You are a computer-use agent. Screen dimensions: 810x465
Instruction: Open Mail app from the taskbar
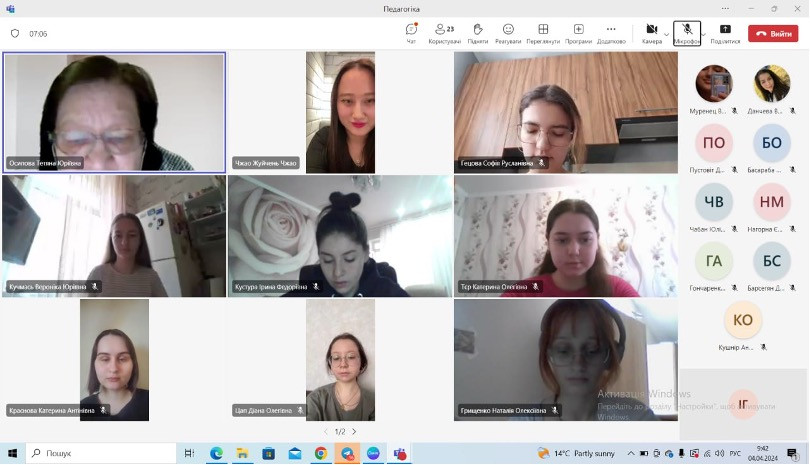tap(295, 453)
